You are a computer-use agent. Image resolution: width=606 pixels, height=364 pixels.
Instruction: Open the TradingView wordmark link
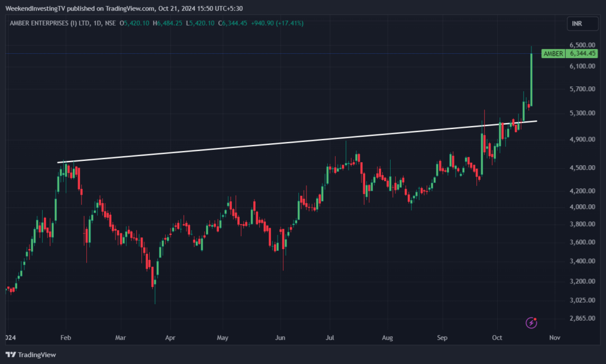pyautogui.click(x=37, y=355)
